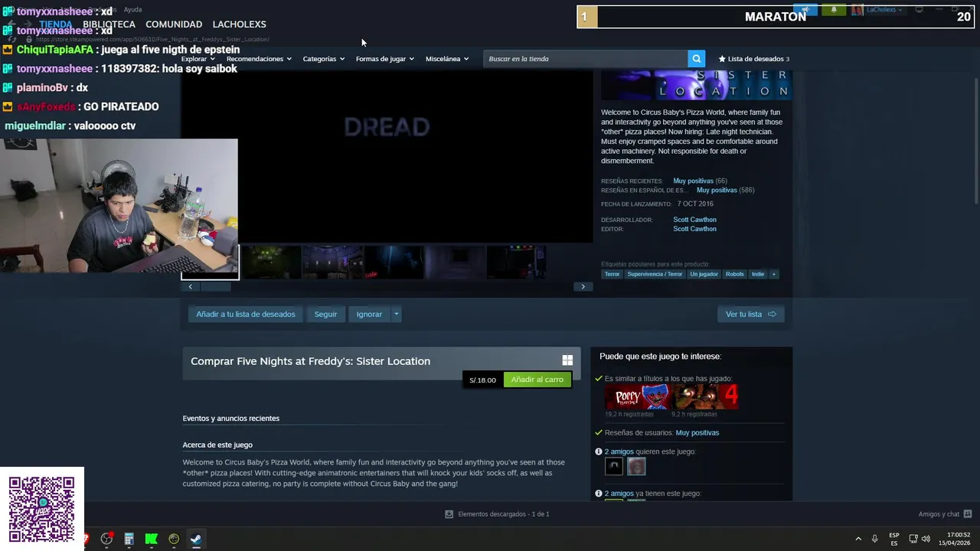Show hidden system tray icons chevron
The width and height of the screenshot is (980, 551).
[x=858, y=539]
